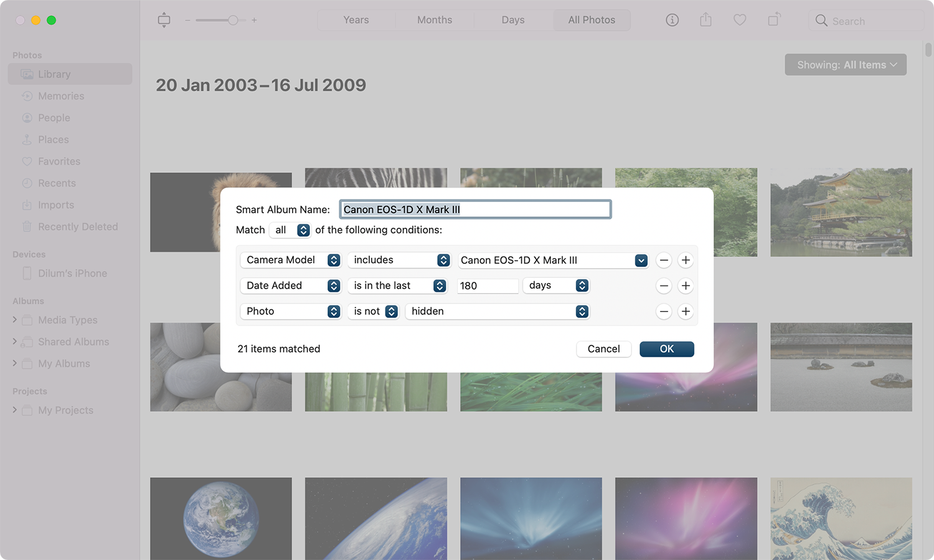Image resolution: width=934 pixels, height=560 pixels.
Task: Click the zoom in plus icon
Action: pos(254,21)
